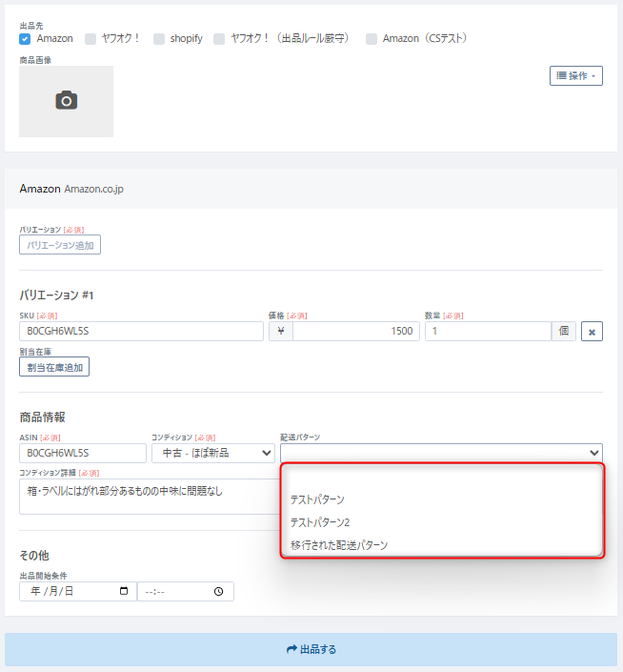This screenshot has height=672, width=623.
Task: Uncheck the Amazon listing destination
Action: pyautogui.click(x=25, y=39)
